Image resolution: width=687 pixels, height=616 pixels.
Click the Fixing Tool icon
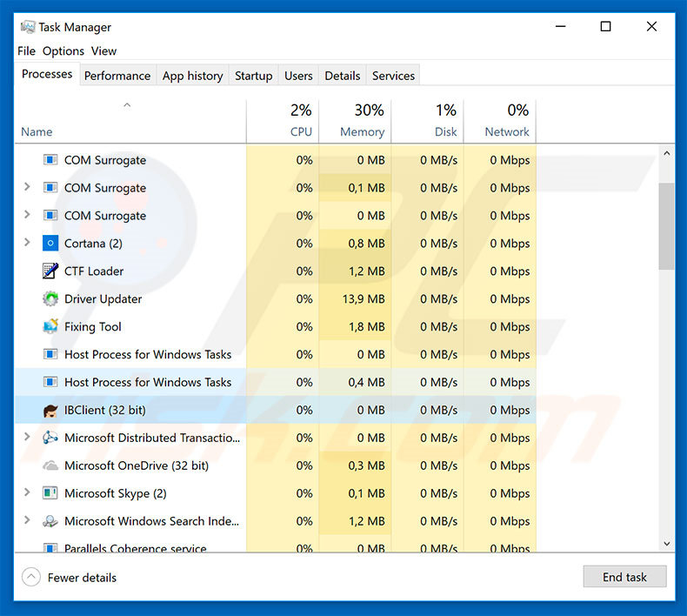[x=50, y=326]
